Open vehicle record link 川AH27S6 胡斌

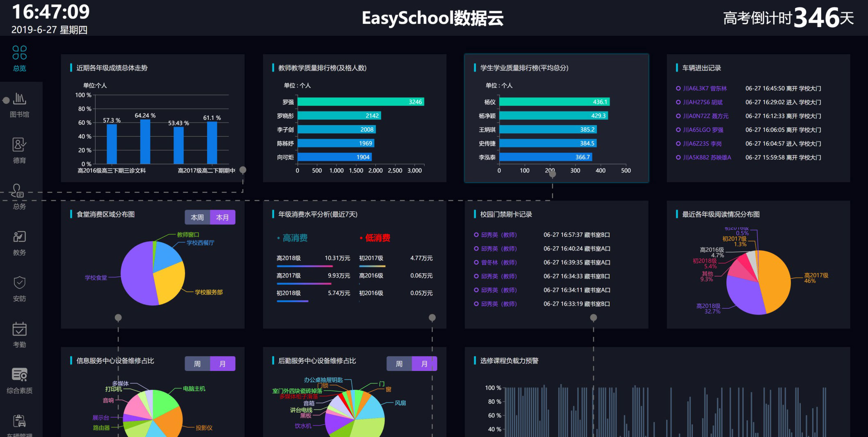[704, 102]
